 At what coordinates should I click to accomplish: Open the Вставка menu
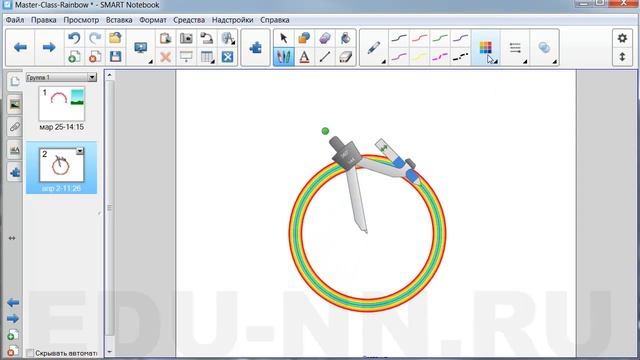(119, 20)
